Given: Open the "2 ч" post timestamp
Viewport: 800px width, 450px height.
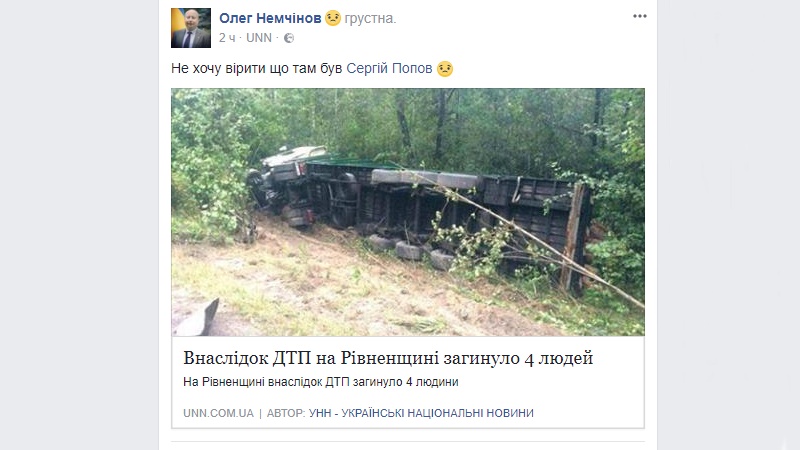Looking at the screenshot, I should point(227,38).
